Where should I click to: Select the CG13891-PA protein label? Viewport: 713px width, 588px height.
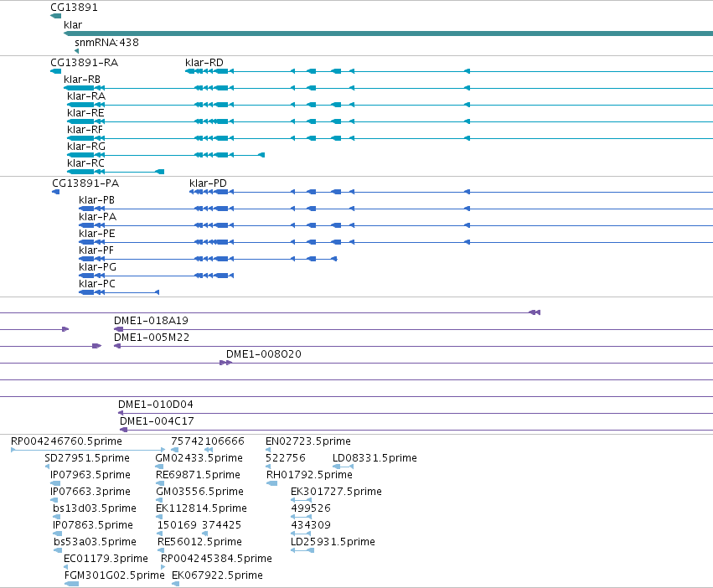(x=85, y=183)
